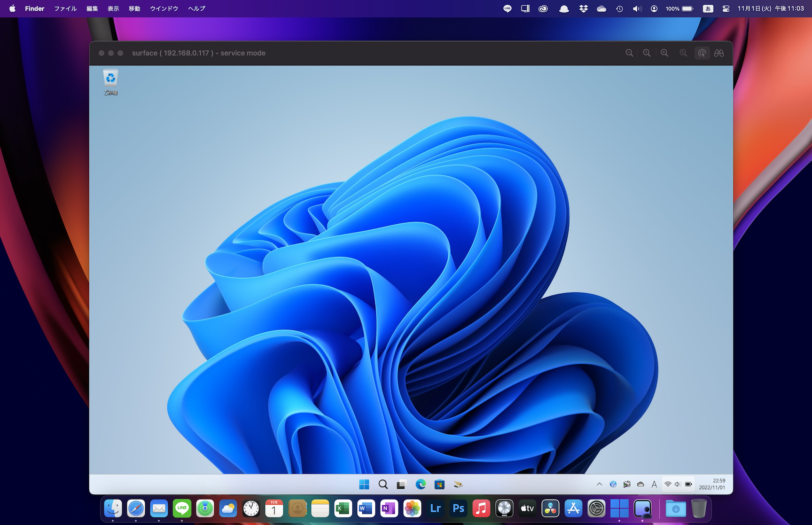Switch input source via the あ indicator
The width and height of the screenshot is (812, 525).
click(x=708, y=8)
